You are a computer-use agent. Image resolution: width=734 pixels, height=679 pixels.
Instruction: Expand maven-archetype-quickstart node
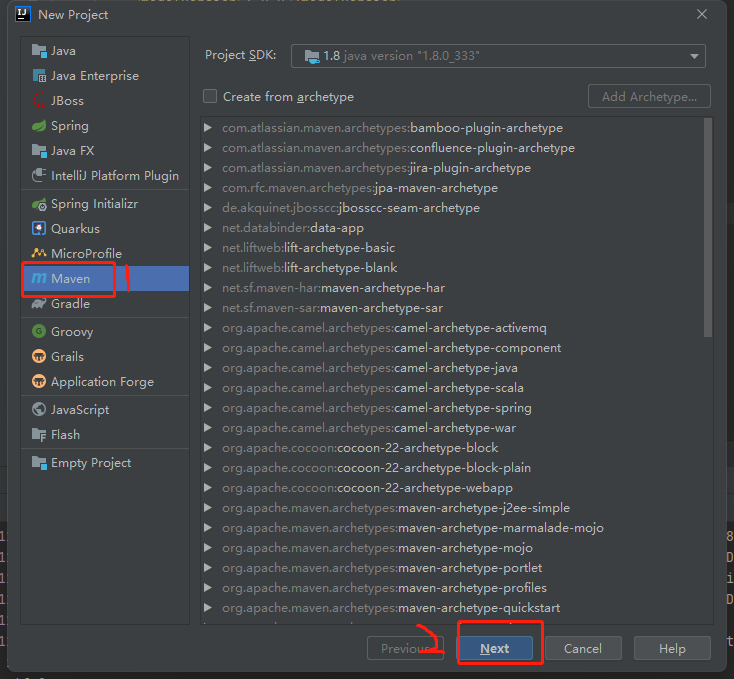pyautogui.click(x=208, y=608)
